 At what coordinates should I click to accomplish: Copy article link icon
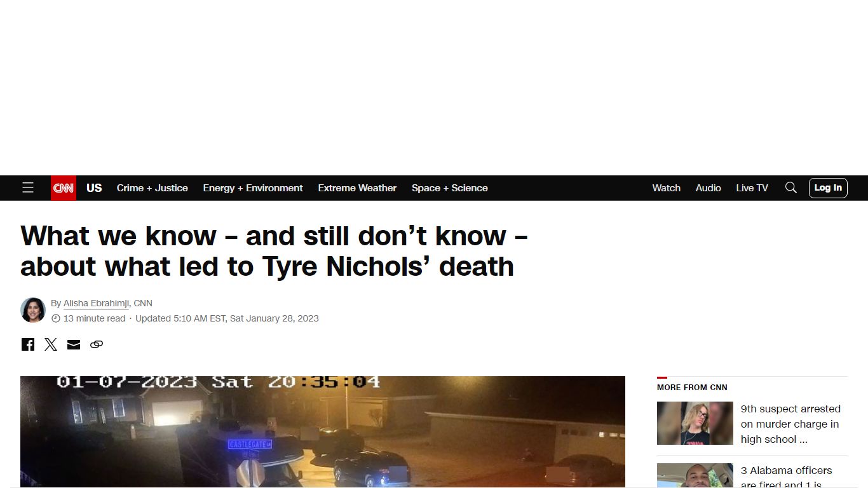[97, 344]
